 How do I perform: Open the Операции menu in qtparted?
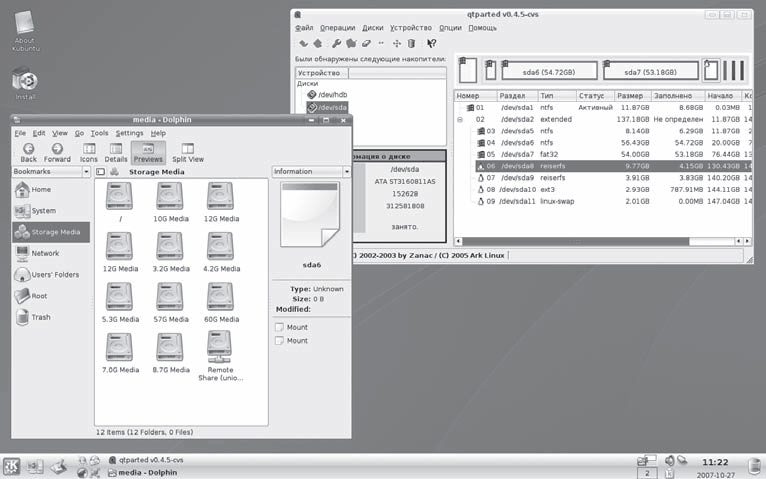[336, 28]
